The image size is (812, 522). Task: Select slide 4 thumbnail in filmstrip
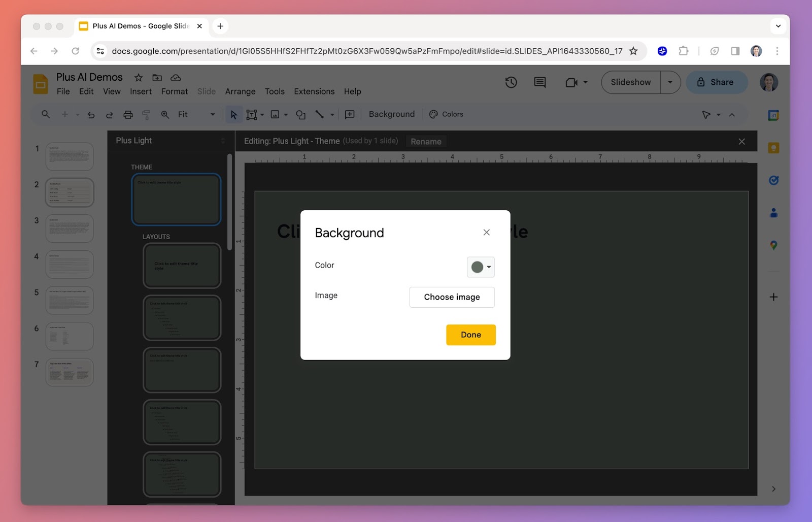[70, 264]
